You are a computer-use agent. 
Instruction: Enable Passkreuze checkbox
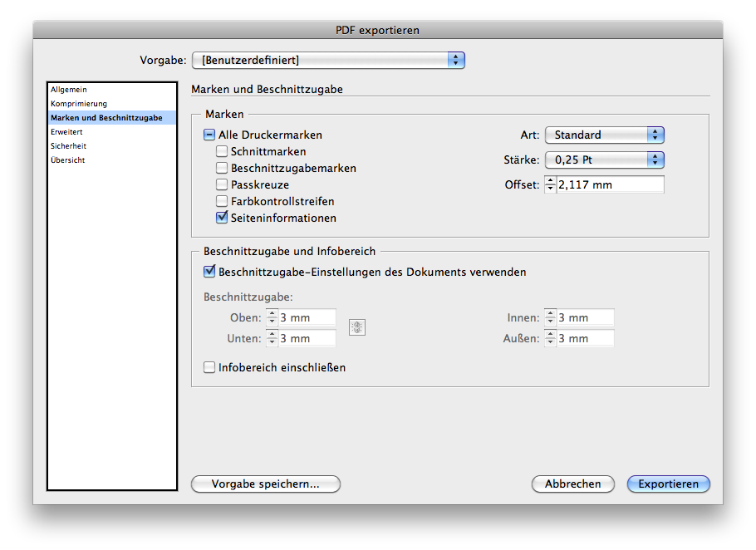[x=222, y=184]
